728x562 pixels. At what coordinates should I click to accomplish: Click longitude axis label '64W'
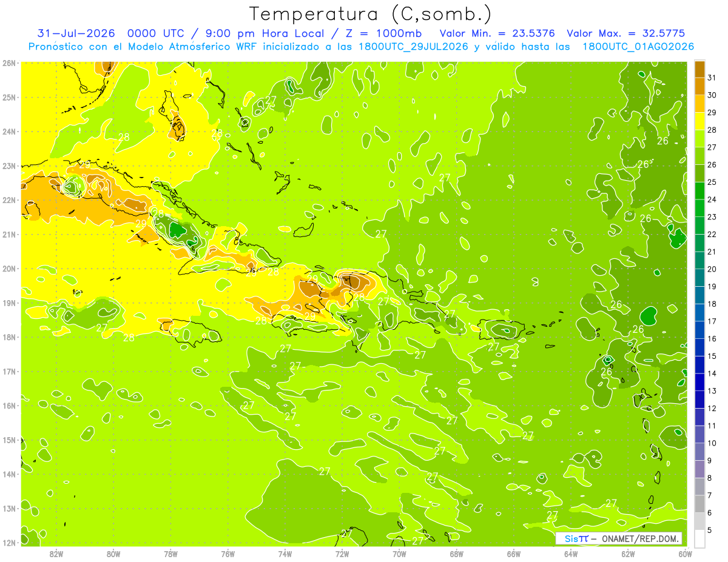tap(571, 554)
